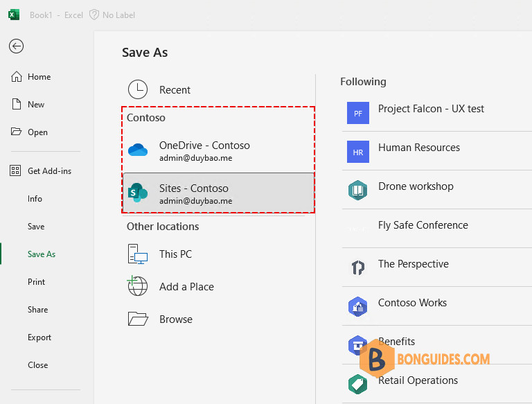Click the Get Add-ins grid icon
The height and width of the screenshot is (404, 532).
pyautogui.click(x=15, y=170)
